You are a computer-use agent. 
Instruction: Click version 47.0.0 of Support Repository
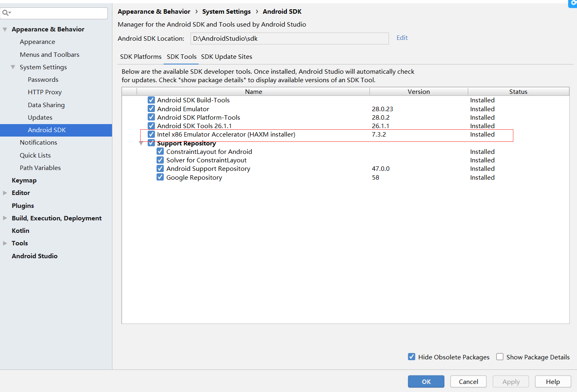tap(381, 169)
